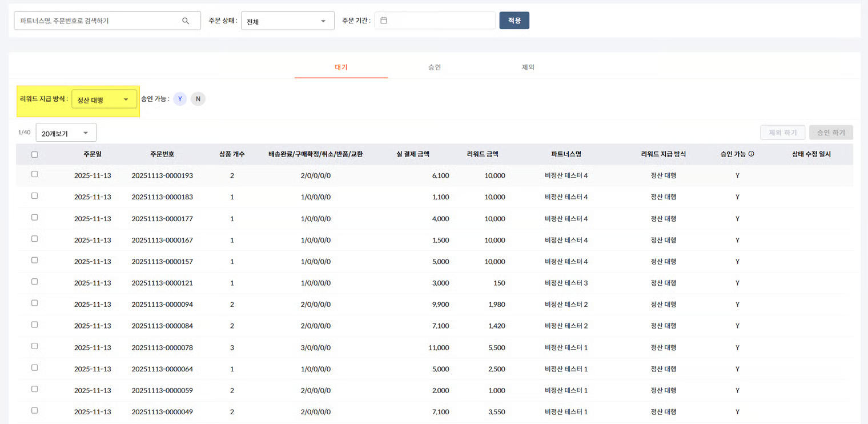Select the 대기 tab
This screenshot has width=868, height=424.
pos(341,67)
